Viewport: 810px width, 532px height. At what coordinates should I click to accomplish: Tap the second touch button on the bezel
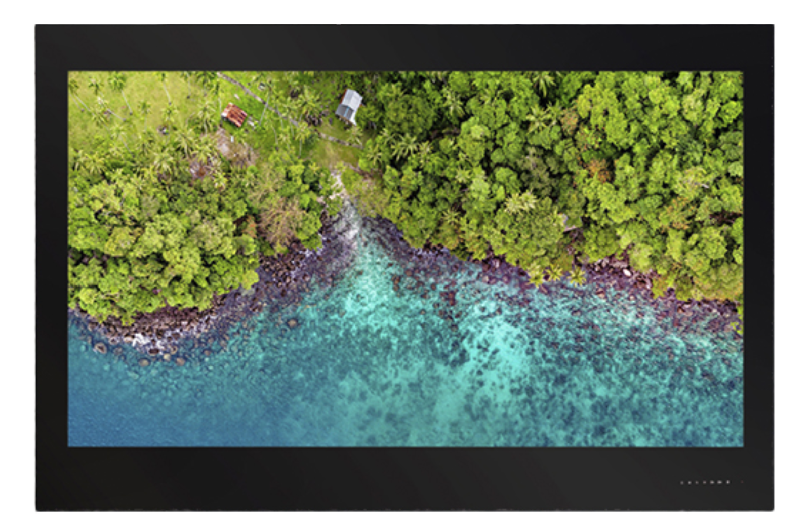click(690, 482)
